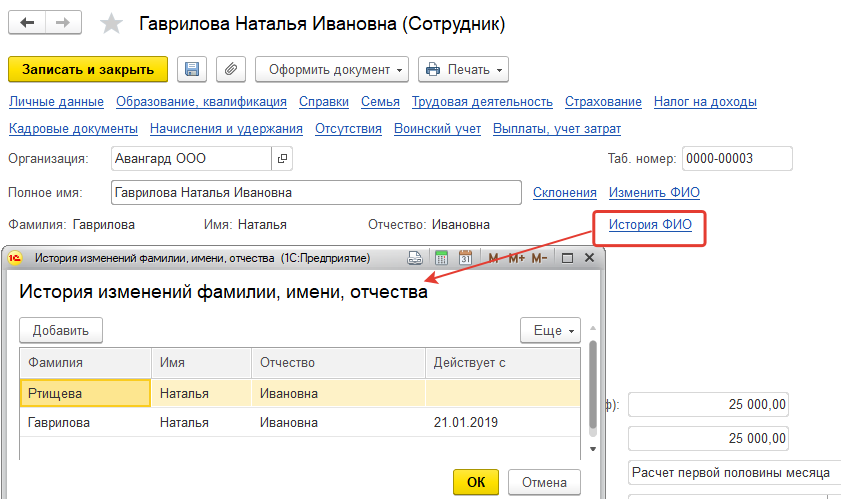Select the Ртищева surname cell
The width and height of the screenshot is (841, 499).
(85, 393)
